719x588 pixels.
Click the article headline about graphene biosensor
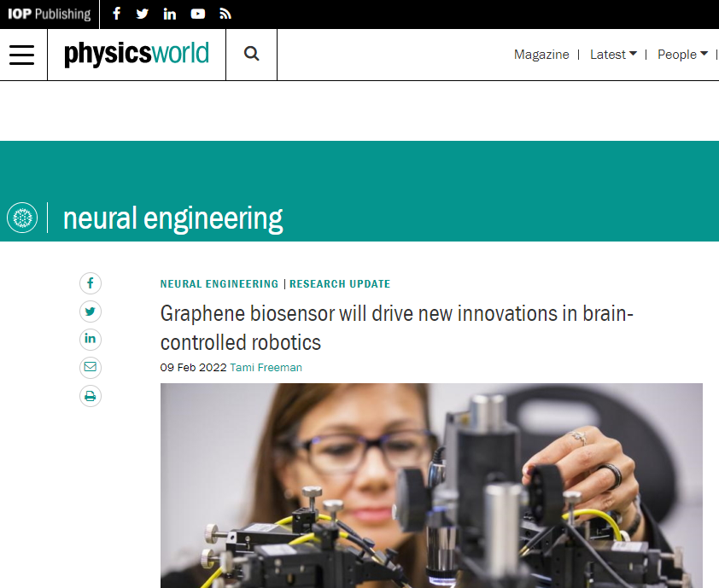[396, 329]
